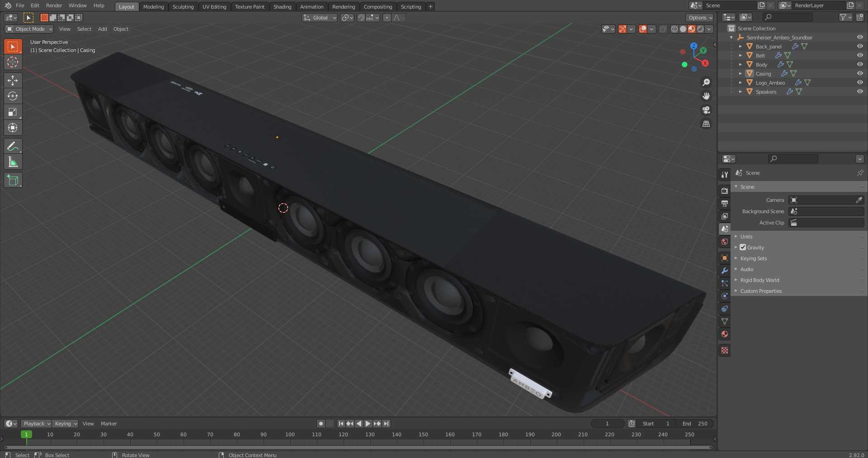Open the Object properties tab

pos(725,258)
